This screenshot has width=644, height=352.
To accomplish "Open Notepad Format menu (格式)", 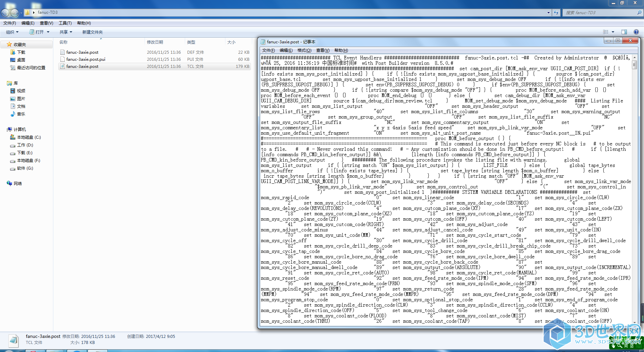I will 304,50.
